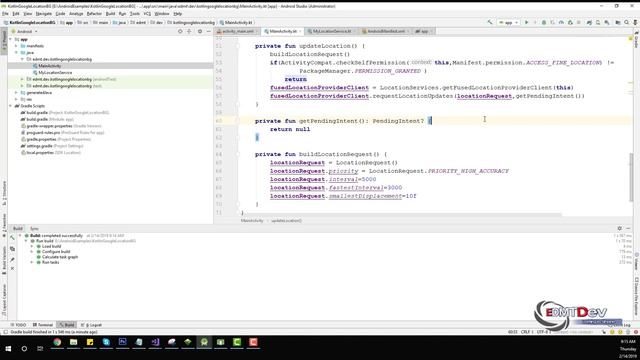Click the hammer icon in Build panel sidebar

12,238
